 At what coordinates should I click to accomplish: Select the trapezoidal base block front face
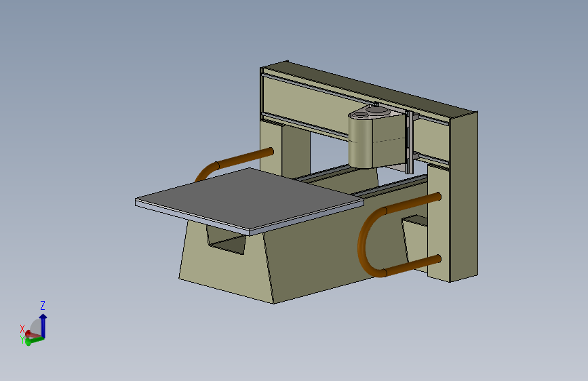pyautogui.click(x=225, y=268)
